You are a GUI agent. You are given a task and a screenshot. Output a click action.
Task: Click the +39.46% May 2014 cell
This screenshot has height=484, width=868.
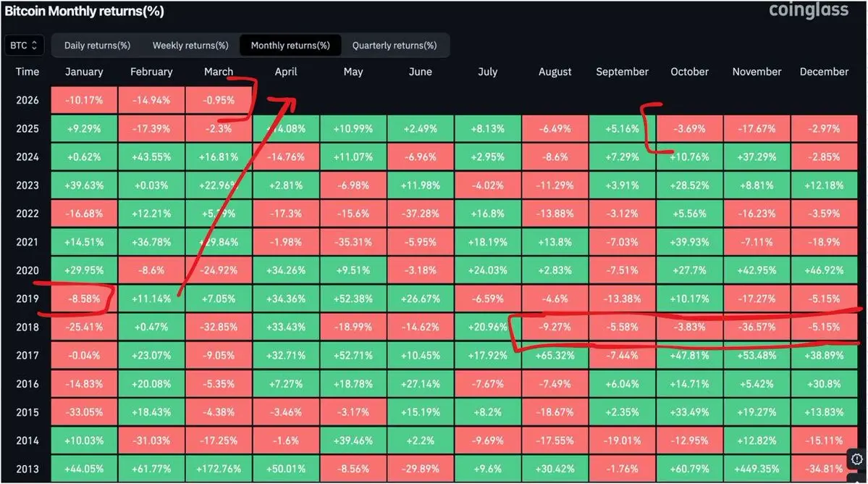353,441
